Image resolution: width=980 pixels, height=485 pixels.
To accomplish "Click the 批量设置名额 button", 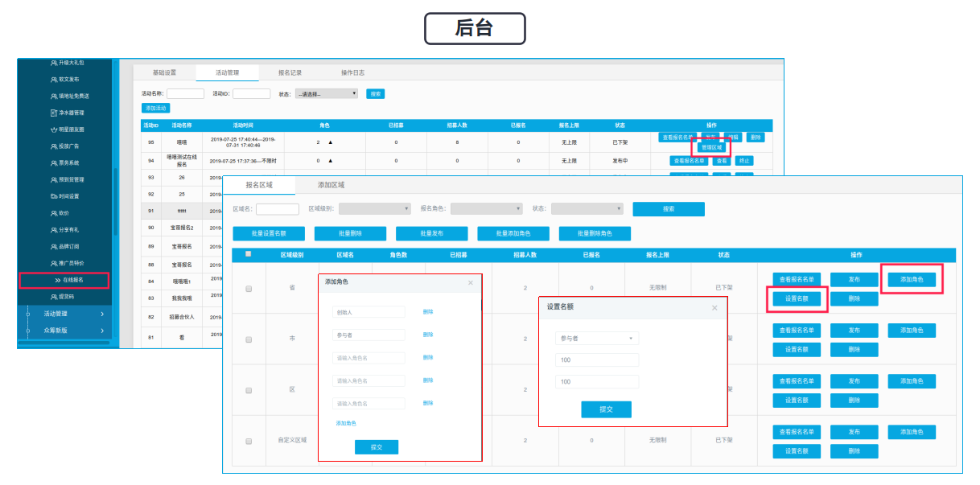I will point(269,234).
